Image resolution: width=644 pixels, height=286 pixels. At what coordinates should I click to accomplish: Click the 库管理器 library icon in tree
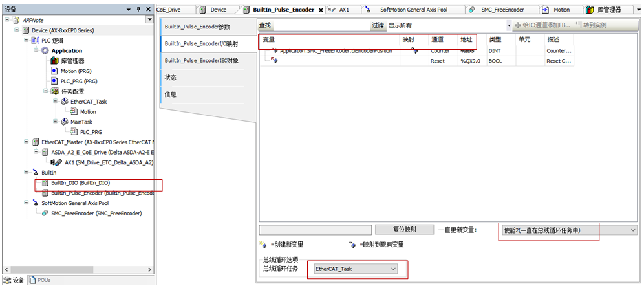coord(55,61)
